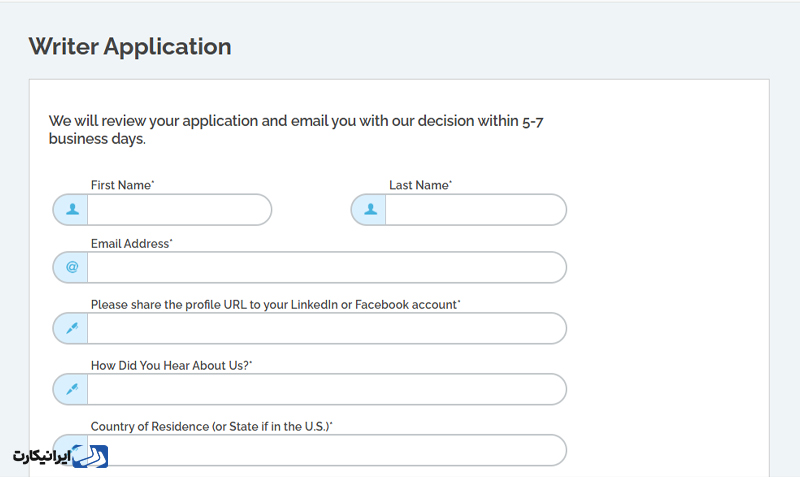
Task: Click the First Name label
Action: [x=122, y=185]
